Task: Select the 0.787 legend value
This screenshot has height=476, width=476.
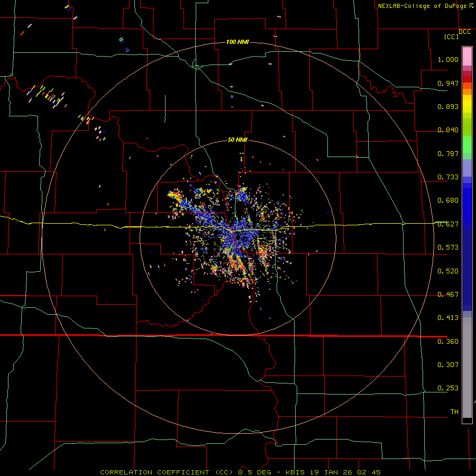Action: (x=448, y=153)
